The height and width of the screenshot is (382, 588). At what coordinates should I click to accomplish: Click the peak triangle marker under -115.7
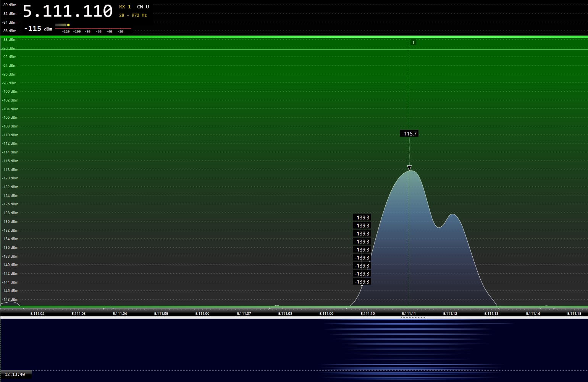[x=409, y=168]
